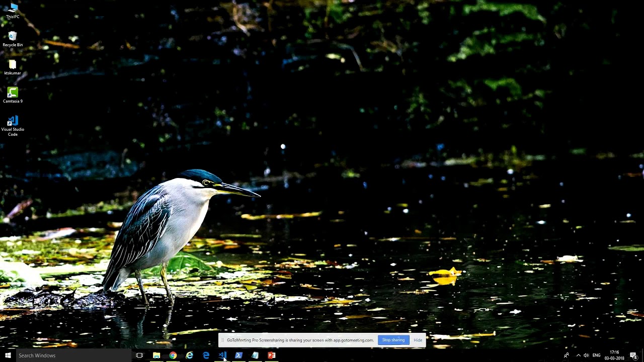The width and height of the screenshot is (644, 362).
Task: Launch Internet Explorer from the taskbar
Action: [189, 355]
